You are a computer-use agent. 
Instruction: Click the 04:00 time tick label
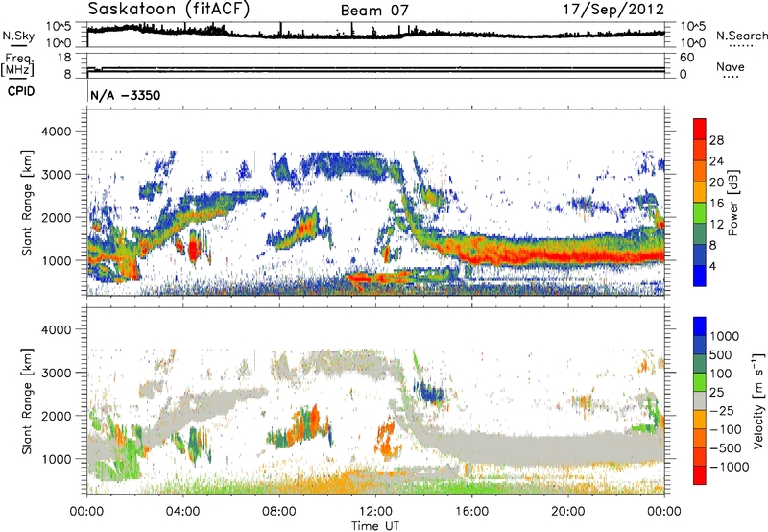tap(182, 512)
